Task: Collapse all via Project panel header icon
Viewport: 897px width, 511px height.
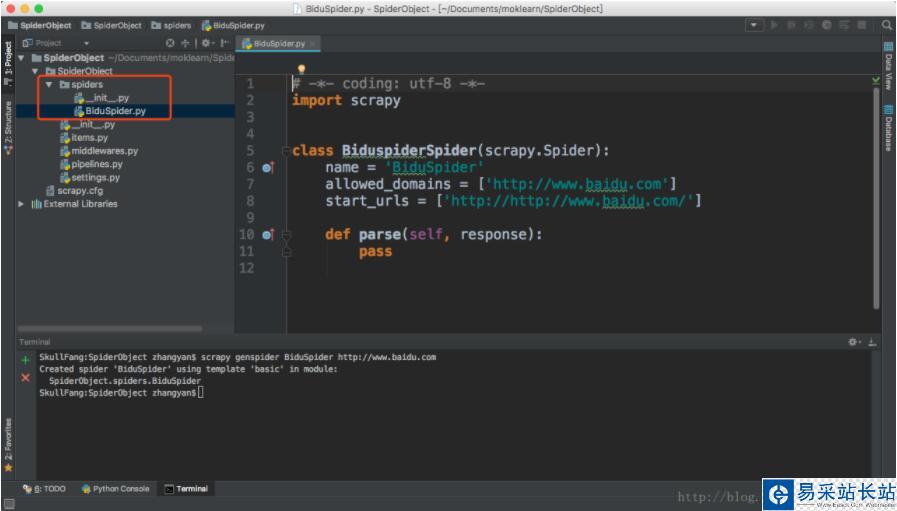Action: tap(185, 43)
